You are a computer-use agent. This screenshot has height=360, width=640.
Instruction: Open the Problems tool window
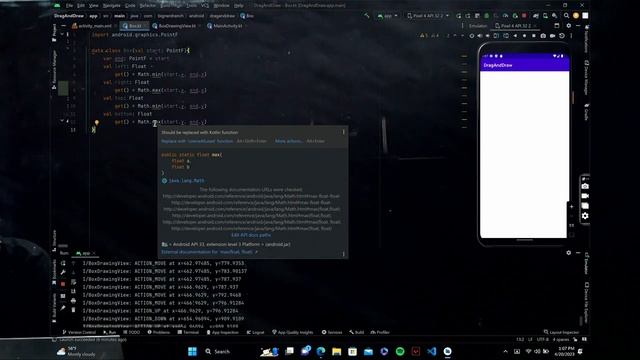click(158, 332)
